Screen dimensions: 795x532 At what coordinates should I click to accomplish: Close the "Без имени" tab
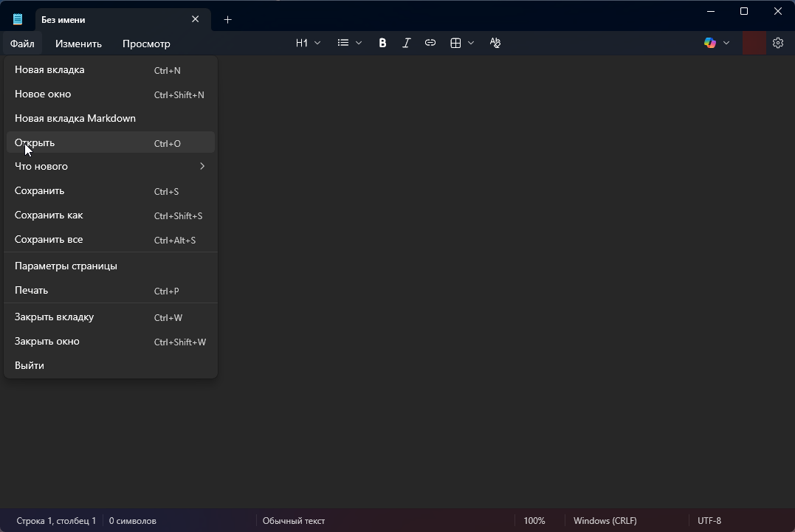pos(195,19)
